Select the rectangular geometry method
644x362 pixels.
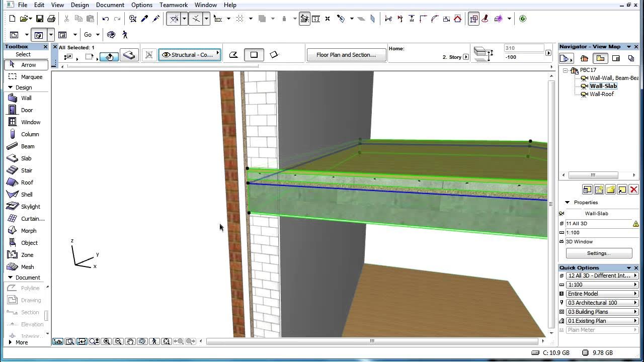coord(254,55)
